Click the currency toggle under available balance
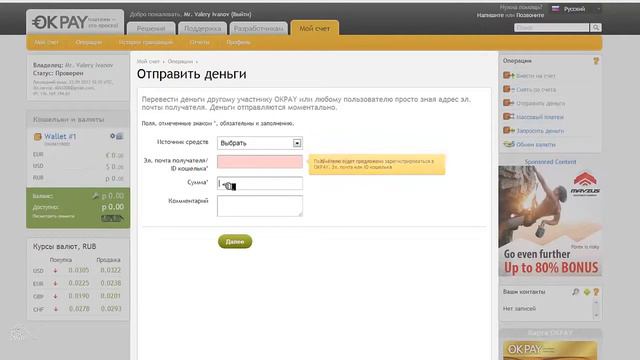 coord(112,218)
